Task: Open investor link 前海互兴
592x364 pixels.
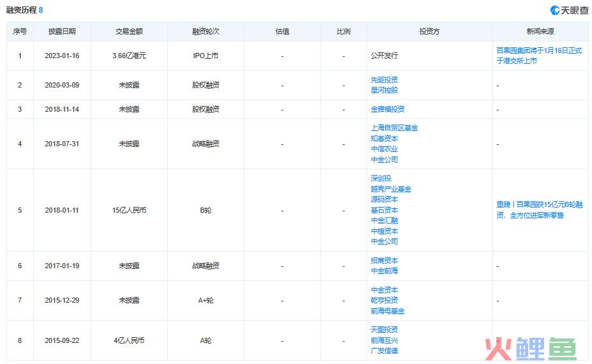Action: (384, 340)
